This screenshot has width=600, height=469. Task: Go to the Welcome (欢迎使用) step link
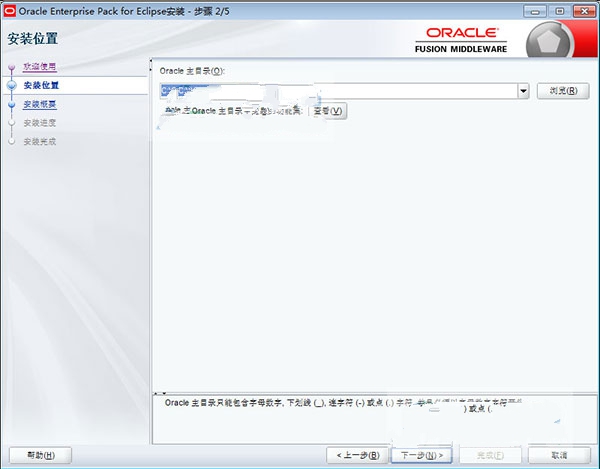40,67
